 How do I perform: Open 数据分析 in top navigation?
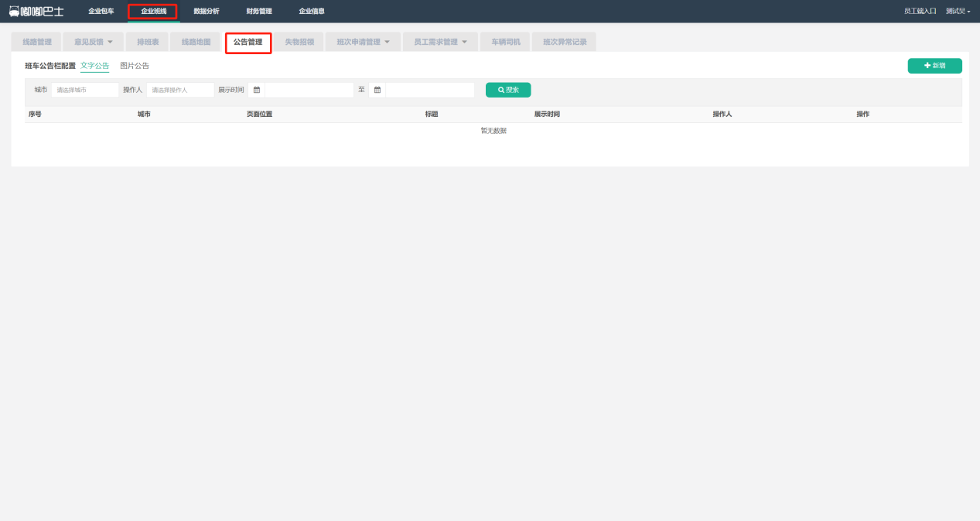click(x=207, y=11)
